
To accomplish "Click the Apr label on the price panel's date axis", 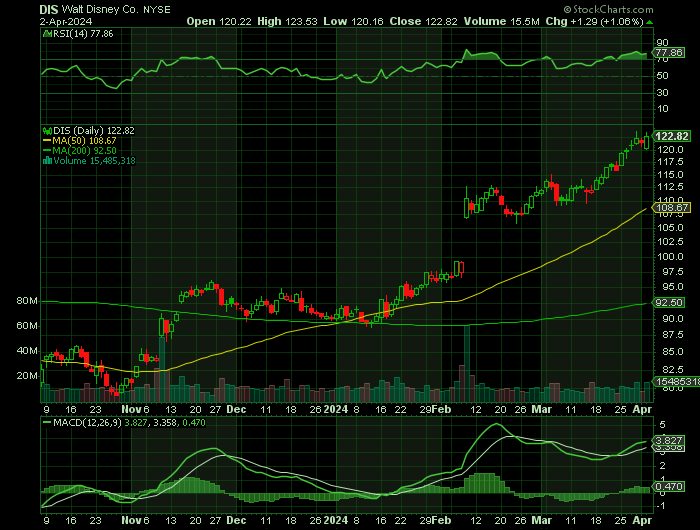I will click(x=642, y=409).
